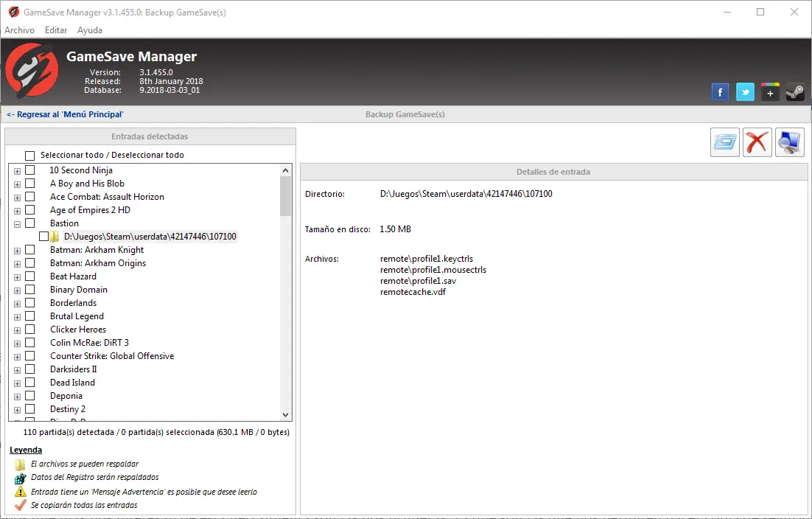This screenshot has height=519, width=812.
Task: Expand the Brutal Legend node
Action: pyautogui.click(x=17, y=317)
